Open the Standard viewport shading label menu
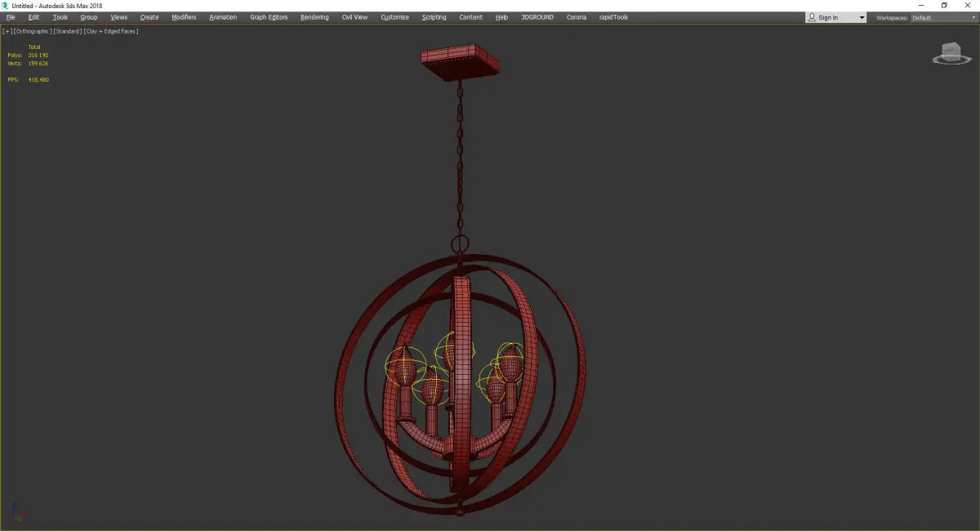980x531 pixels. pyautogui.click(x=68, y=31)
